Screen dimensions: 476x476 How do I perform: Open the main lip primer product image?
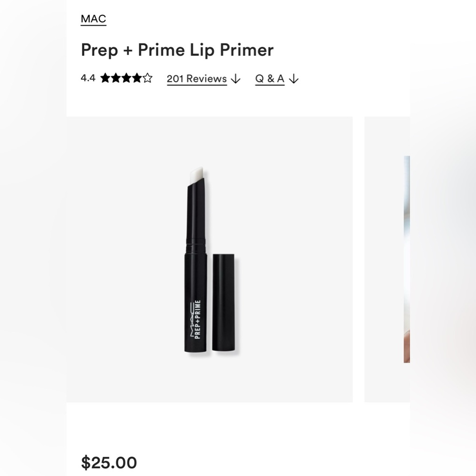(209, 259)
